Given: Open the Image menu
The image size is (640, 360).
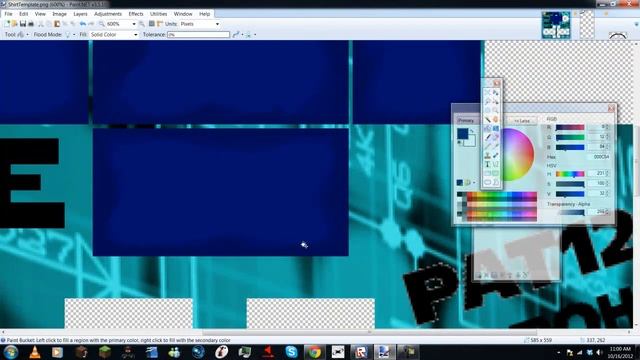Looking at the screenshot, I should pos(59,14).
